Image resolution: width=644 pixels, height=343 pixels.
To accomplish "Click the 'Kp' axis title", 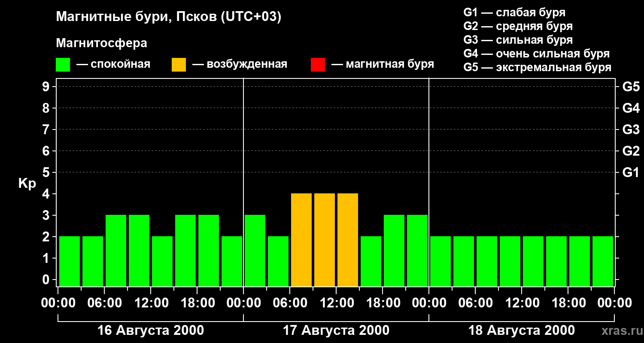I will pos(27,184).
